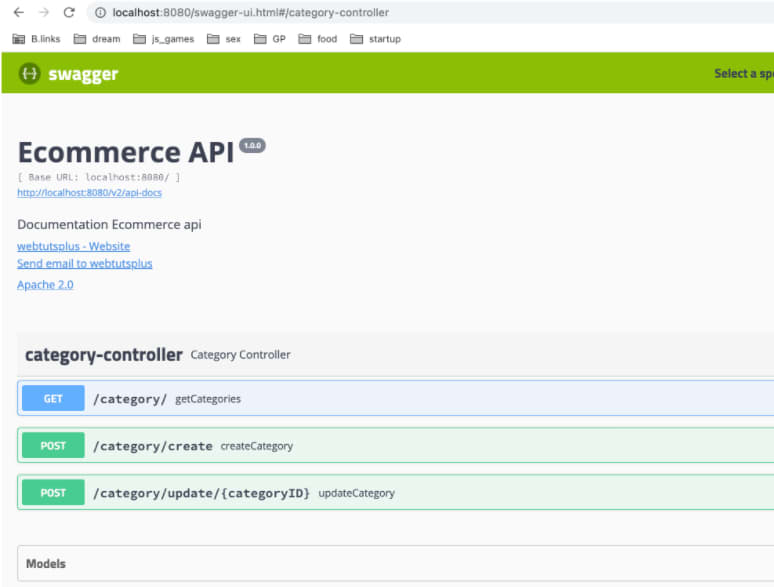Click the GET method badge for /category/
This screenshot has width=774, height=587.
coord(53,398)
